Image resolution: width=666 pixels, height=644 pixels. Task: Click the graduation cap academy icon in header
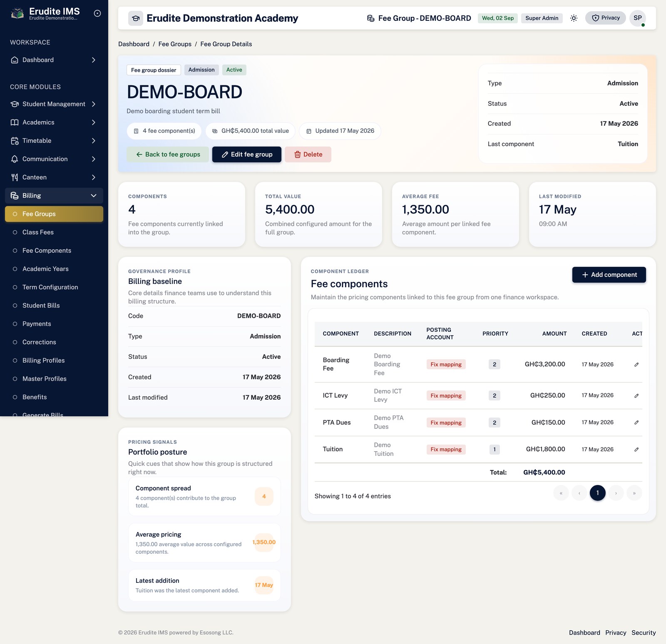coord(136,18)
